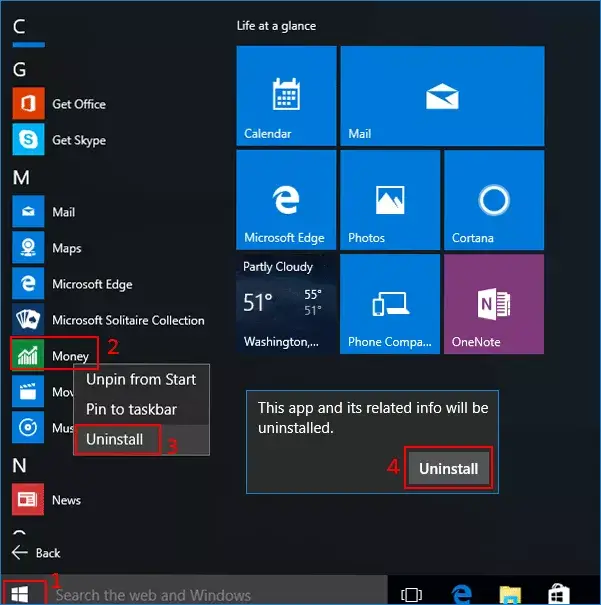The width and height of the screenshot is (601, 605).
Task: Open Microsoft Solitaire Collection icon
Action: (x=28, y=319)
